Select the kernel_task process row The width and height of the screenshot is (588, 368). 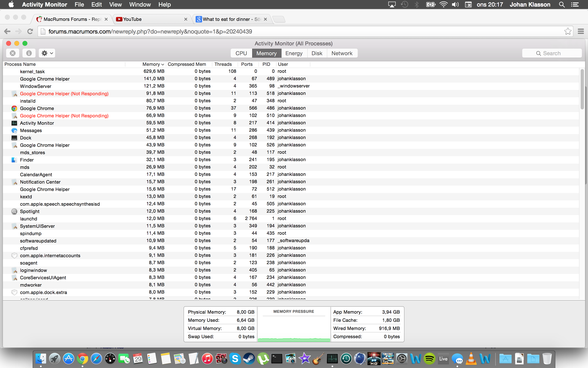(x=291, y=71)
